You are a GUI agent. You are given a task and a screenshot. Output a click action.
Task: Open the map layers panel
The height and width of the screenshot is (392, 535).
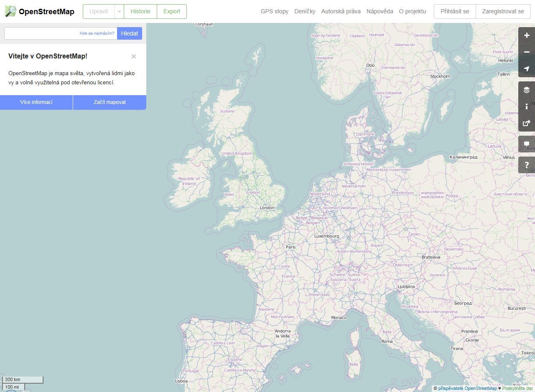tap(527, 90)
